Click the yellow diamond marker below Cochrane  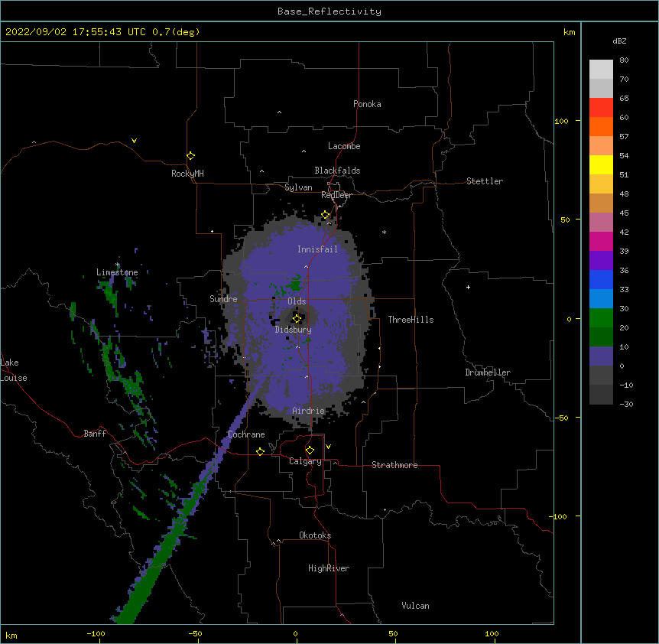click(260, 451)
